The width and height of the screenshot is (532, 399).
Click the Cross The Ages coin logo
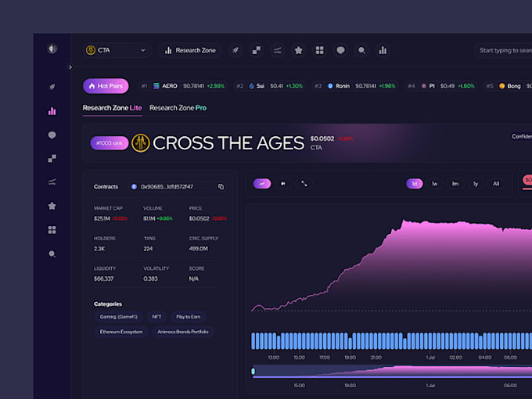[141, 143]
